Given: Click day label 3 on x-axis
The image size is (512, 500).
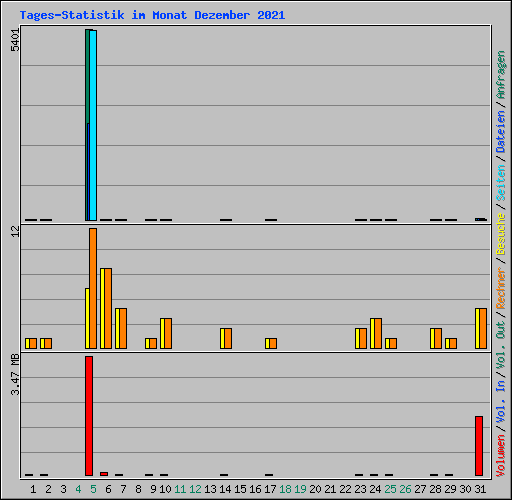Looking at the screenshot, I should tap(63, 489).
